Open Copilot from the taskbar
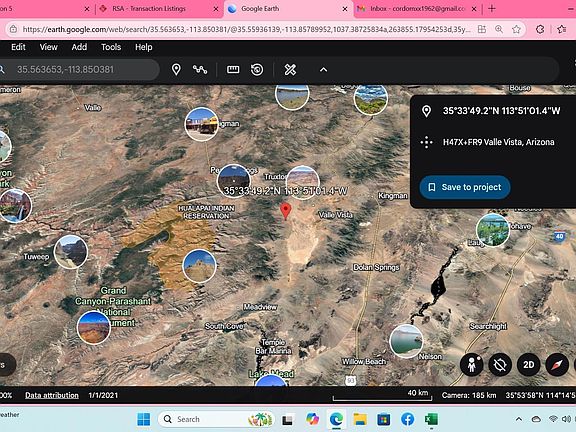This screenshot has width=576, height=432. [x=312, y=419]
